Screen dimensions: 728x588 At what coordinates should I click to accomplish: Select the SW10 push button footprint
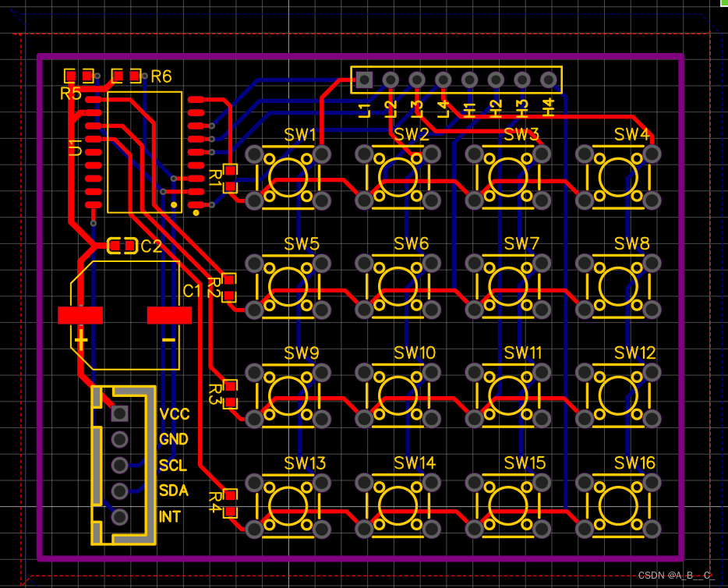[398, 395]
